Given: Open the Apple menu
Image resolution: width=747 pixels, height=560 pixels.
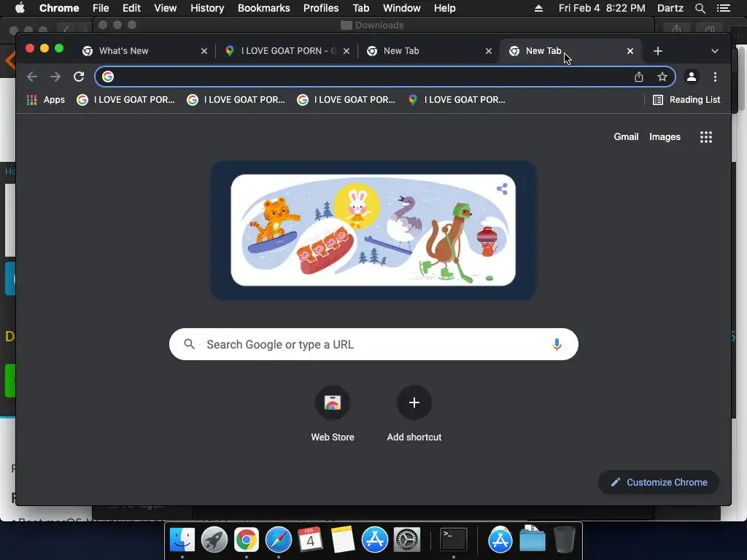Looking at the screenshot, I should [20, 8].
